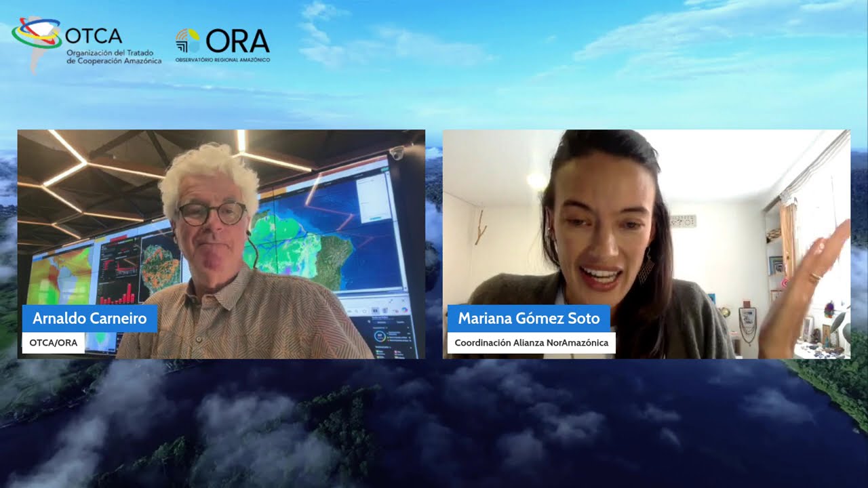Click the OTCA/ORA affiliation caption
The height and width of the screenshot is (488, 868).
click(54, 343)
